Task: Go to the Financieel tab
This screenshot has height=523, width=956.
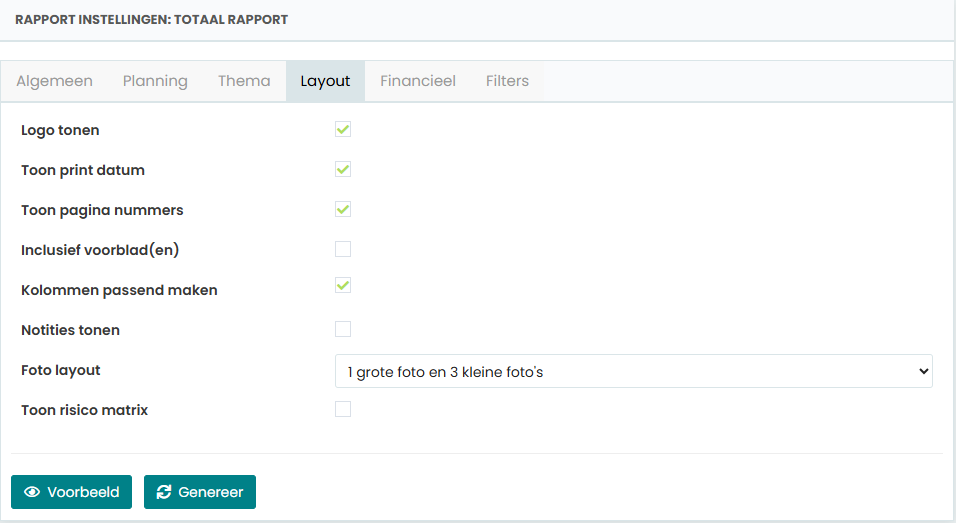Action: [418, 81]
